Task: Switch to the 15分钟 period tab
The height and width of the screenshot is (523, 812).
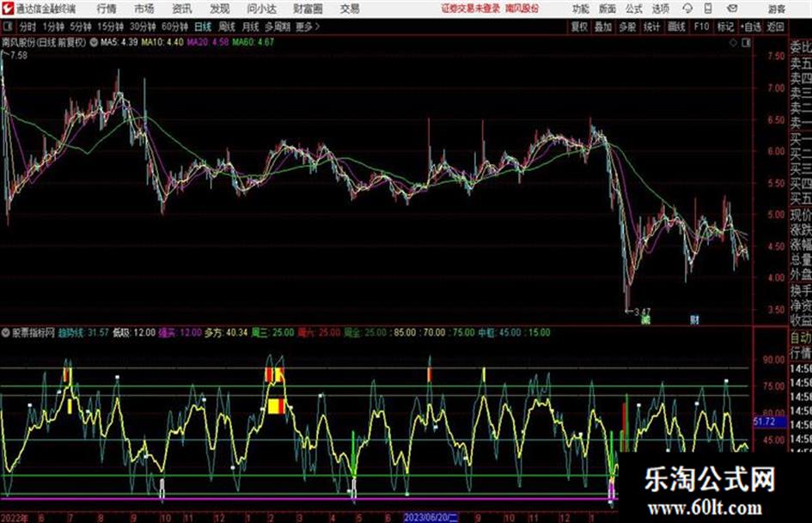Action: click(110, 27)
